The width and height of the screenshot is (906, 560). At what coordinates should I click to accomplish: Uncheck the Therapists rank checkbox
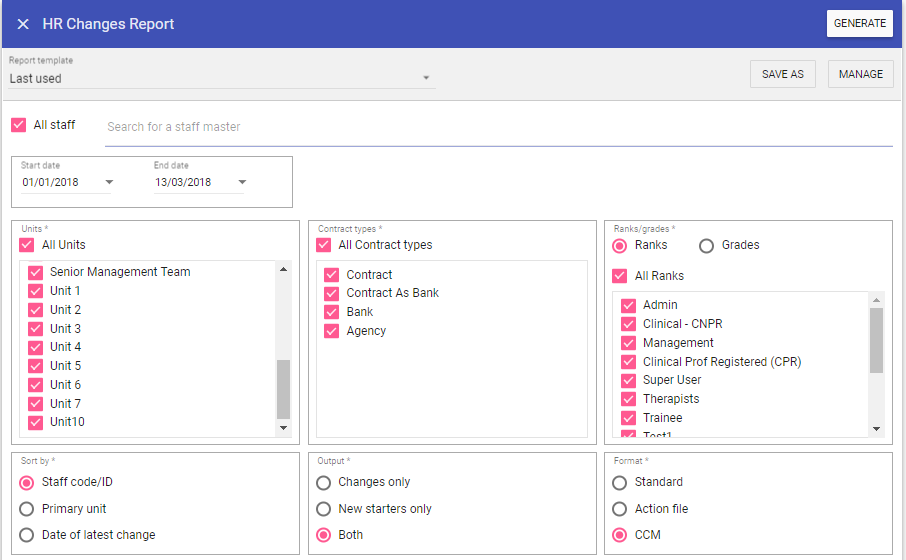click(629, 399)
